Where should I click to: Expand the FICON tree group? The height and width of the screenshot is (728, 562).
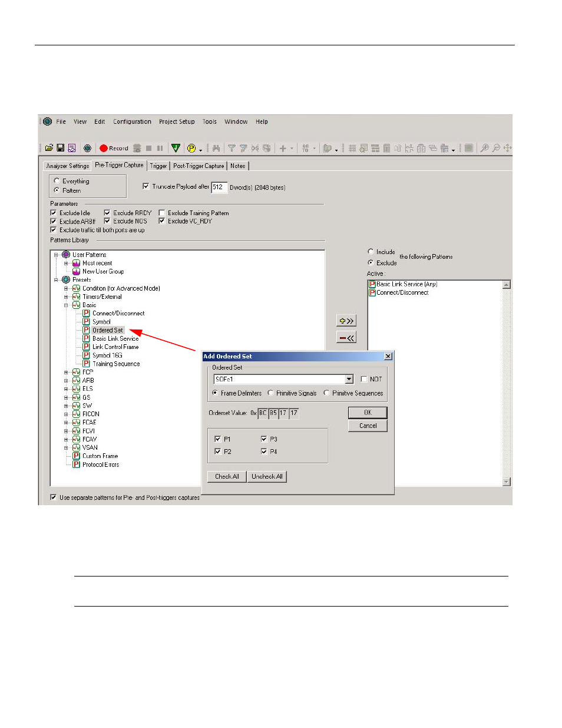click(x=66, y=414)
